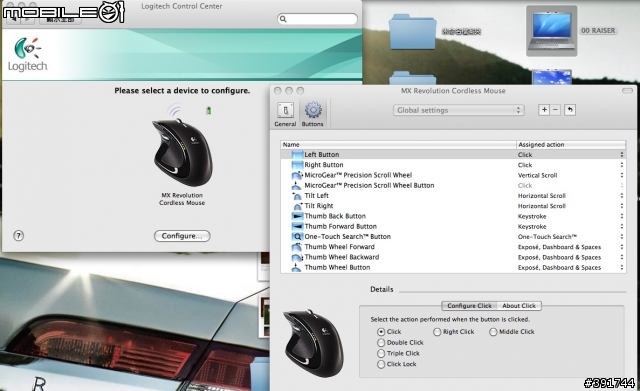
Task: Open the Global settings dropdown
Action: [458, 110]
